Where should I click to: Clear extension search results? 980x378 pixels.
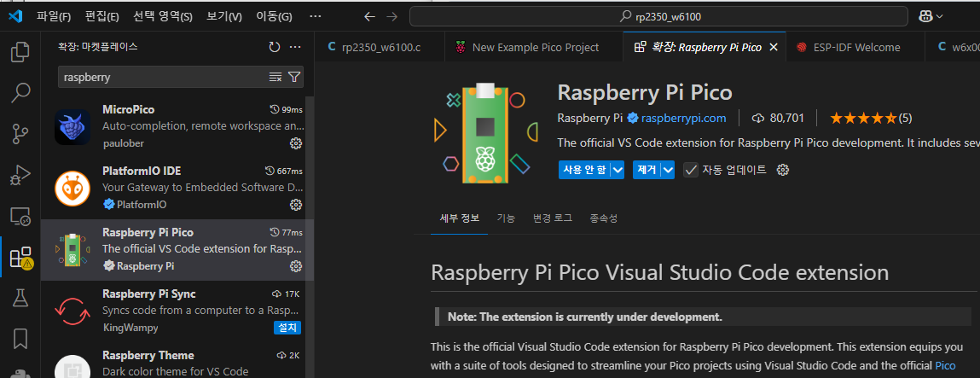click(275, 77)
